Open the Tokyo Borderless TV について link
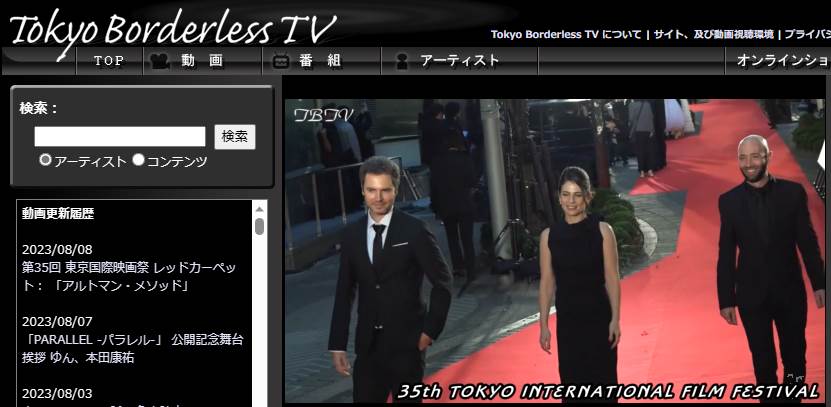The width and height of the screenshot is (831, 407). click(565, 35)
